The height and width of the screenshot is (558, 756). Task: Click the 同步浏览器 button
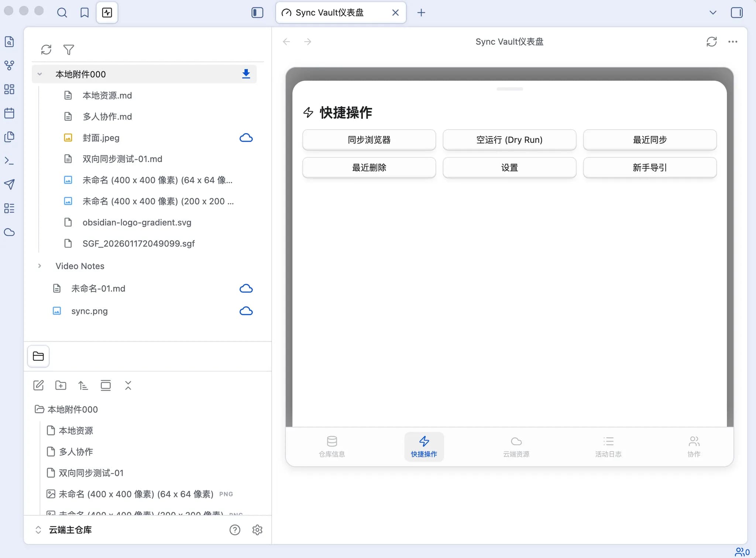[x=369, y=140]
